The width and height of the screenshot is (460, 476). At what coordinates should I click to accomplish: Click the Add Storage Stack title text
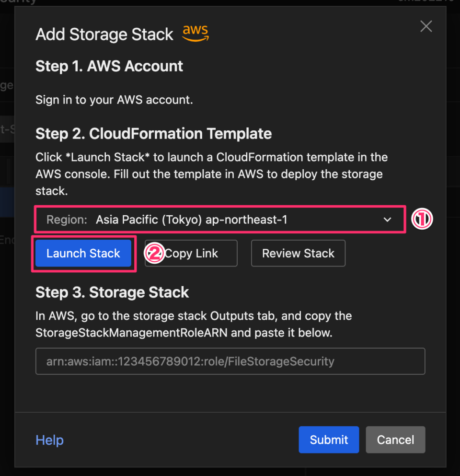point(104,34)
